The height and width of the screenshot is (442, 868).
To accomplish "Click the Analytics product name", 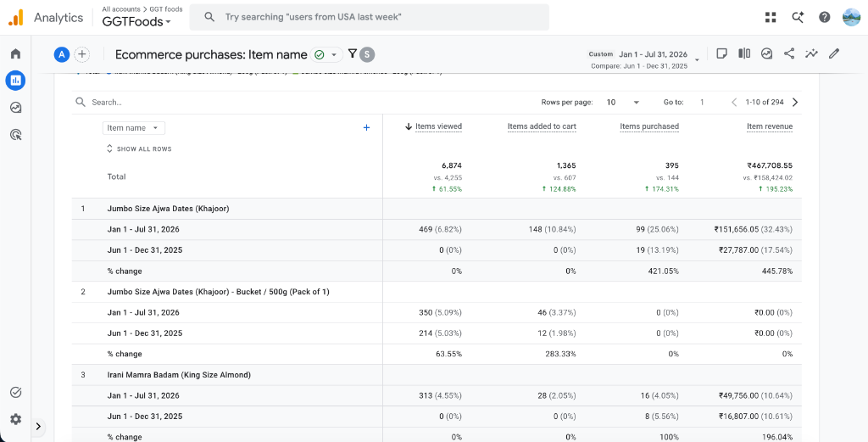I will point(58,18).
